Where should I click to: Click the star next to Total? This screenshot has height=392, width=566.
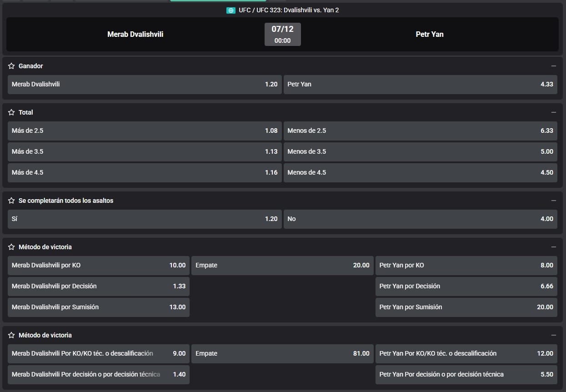11,112
